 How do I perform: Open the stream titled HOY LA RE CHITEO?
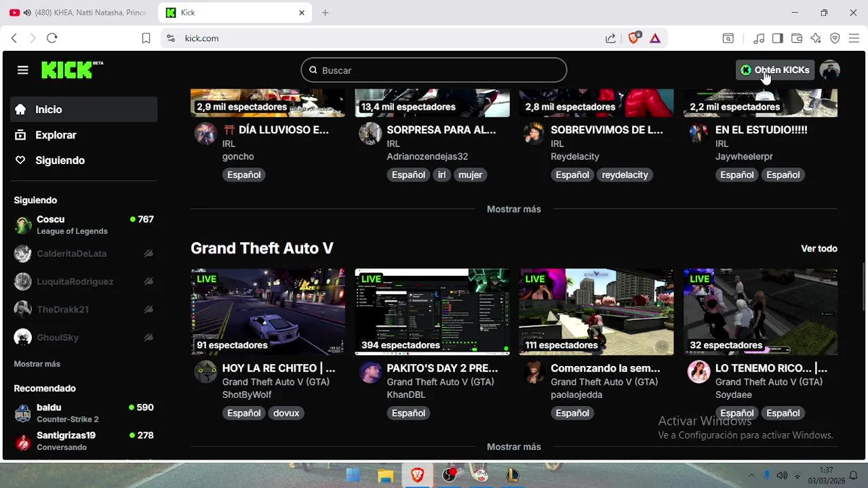pos(279,368)
